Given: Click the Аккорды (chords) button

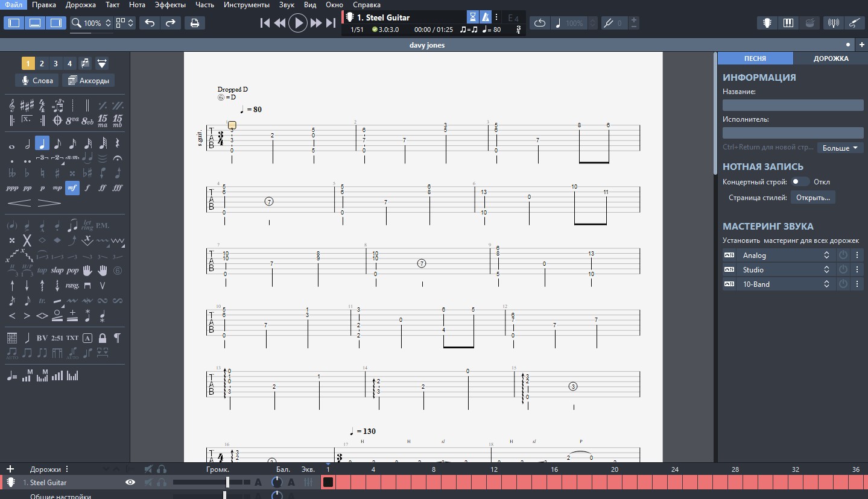Looking at the screenshot, I should point(88,80).
